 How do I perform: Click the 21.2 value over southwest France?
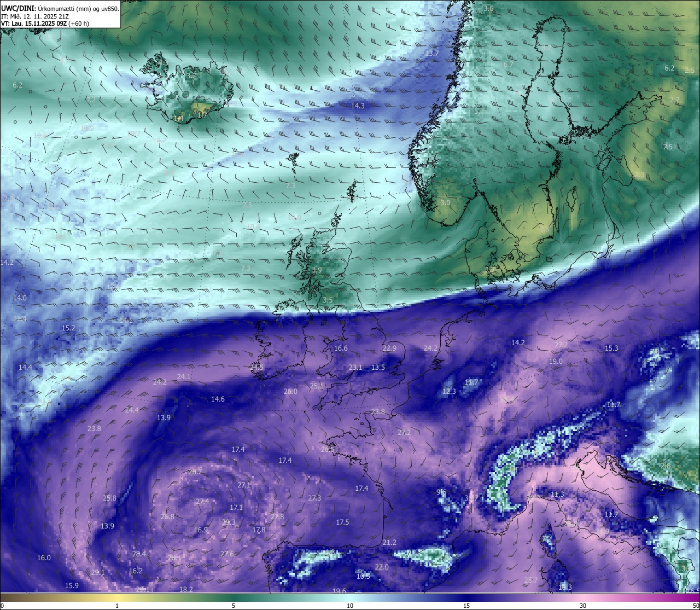[x=389, y=542]
